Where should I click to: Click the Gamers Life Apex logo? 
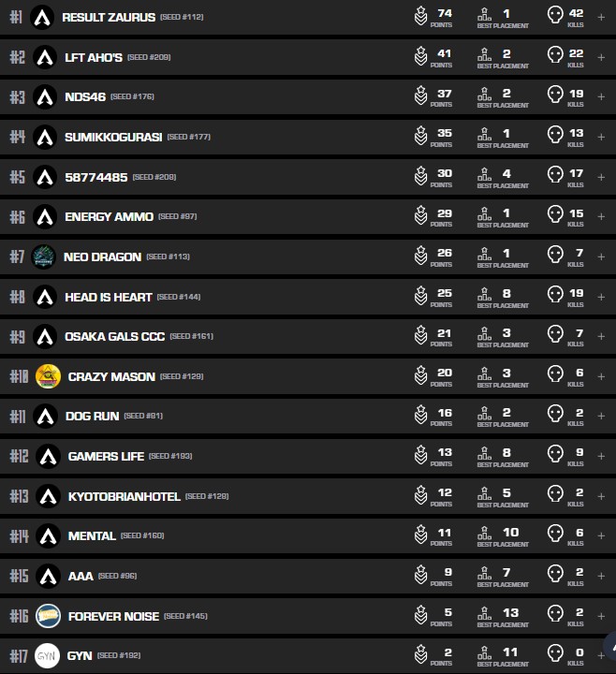[48, 456]
